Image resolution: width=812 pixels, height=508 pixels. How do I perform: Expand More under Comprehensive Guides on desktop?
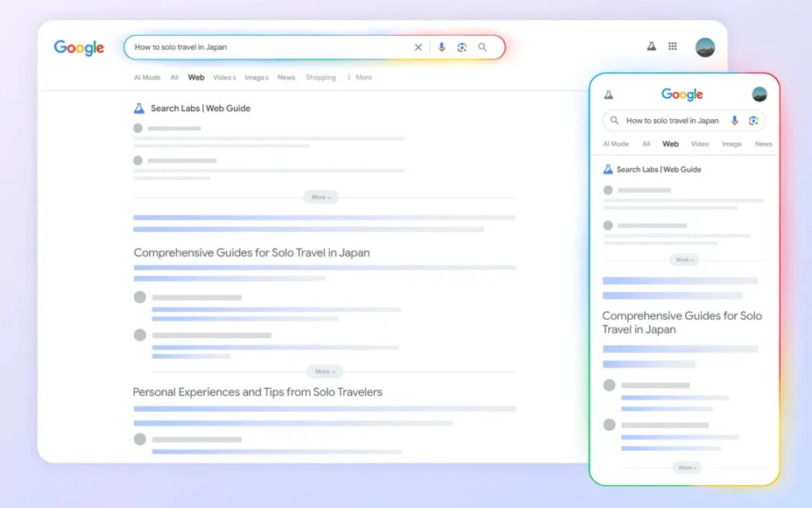pyautogui.click(x=324, y=371)
